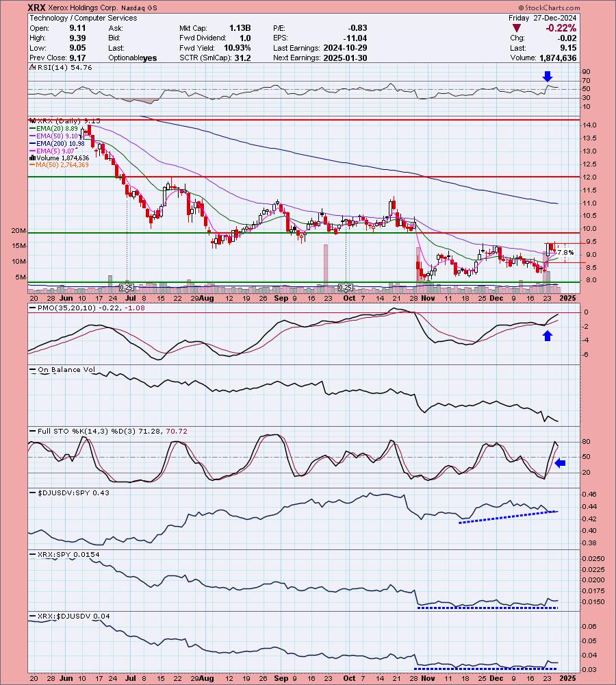Click the 20M volume axis label
Viewport: 616px width, 685px height.
18,231
